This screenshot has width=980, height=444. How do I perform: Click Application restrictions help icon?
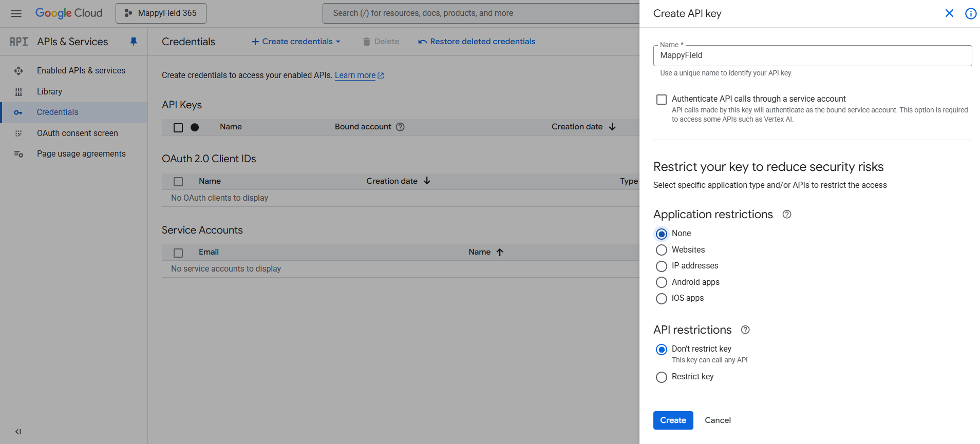(x=787, y=215)
